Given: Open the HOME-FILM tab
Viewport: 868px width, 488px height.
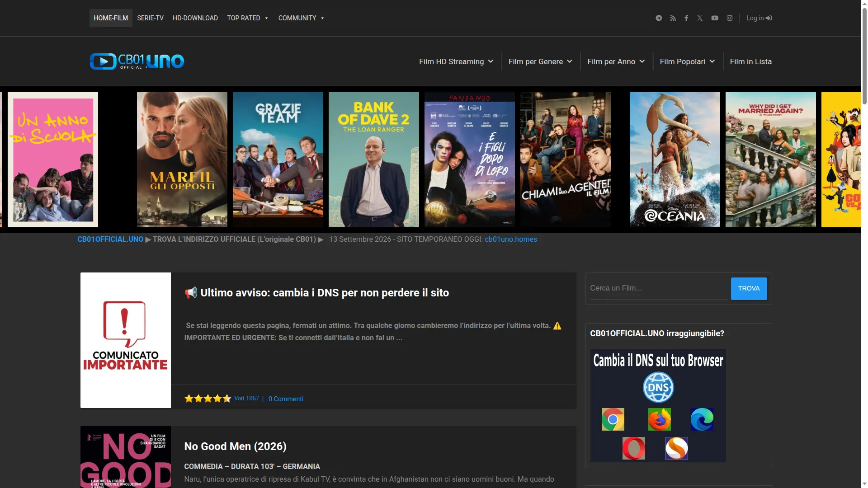Looking at the screenshot, I should (111, 18).
